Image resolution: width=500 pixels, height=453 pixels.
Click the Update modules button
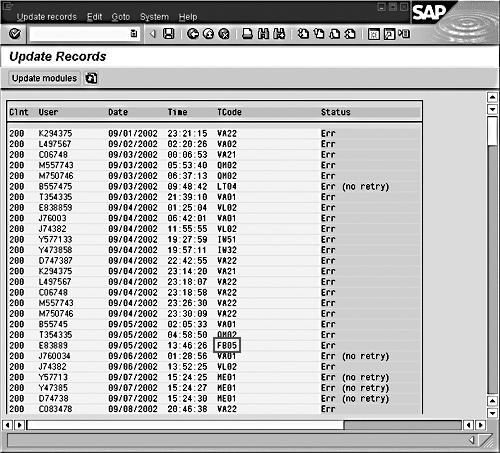tap(44, 78)
